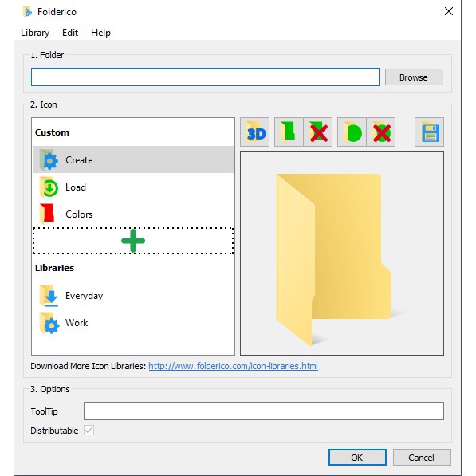The image size is (476, 476).
Task: Click the green plus to add custom item
Action: pyautogui.click(x=133, y=241)
